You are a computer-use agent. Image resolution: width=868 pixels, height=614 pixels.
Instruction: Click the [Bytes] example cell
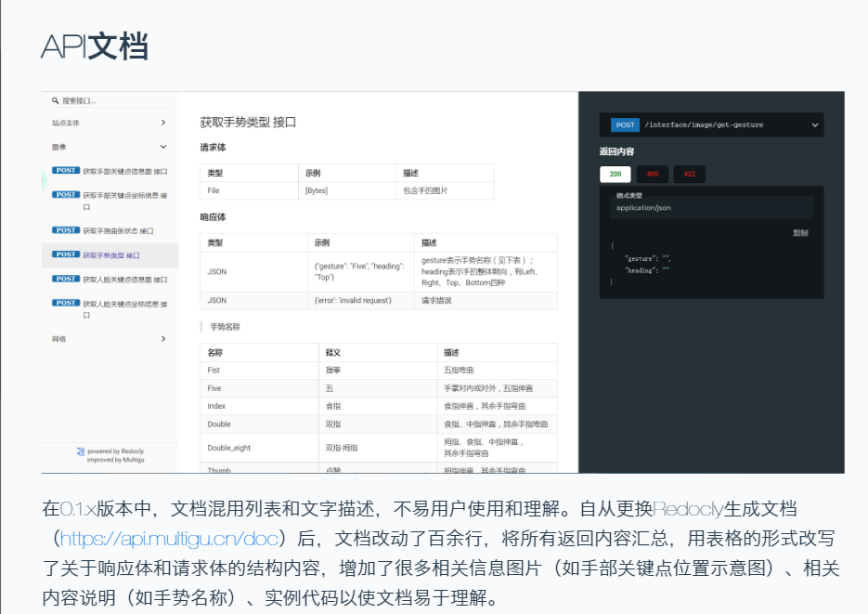347,190
